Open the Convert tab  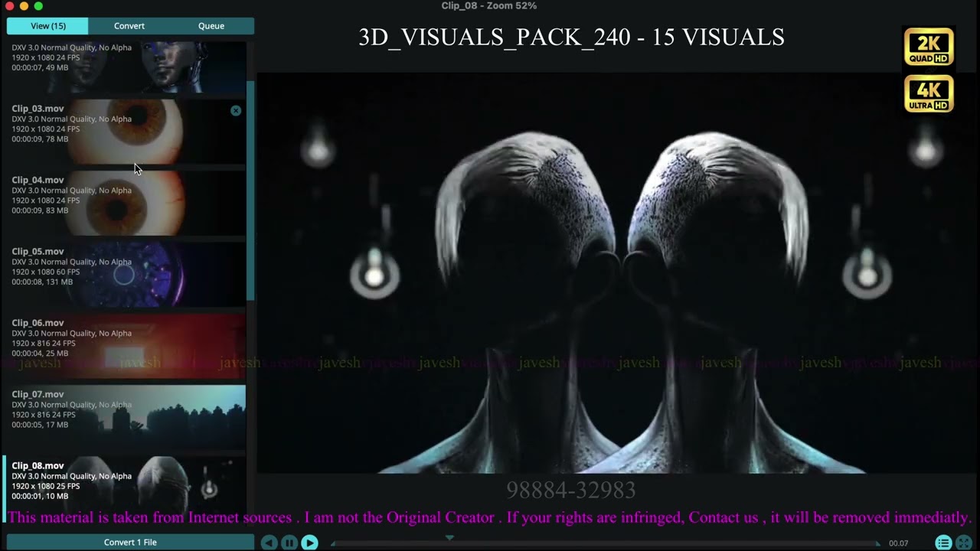(x=129, y=26)
